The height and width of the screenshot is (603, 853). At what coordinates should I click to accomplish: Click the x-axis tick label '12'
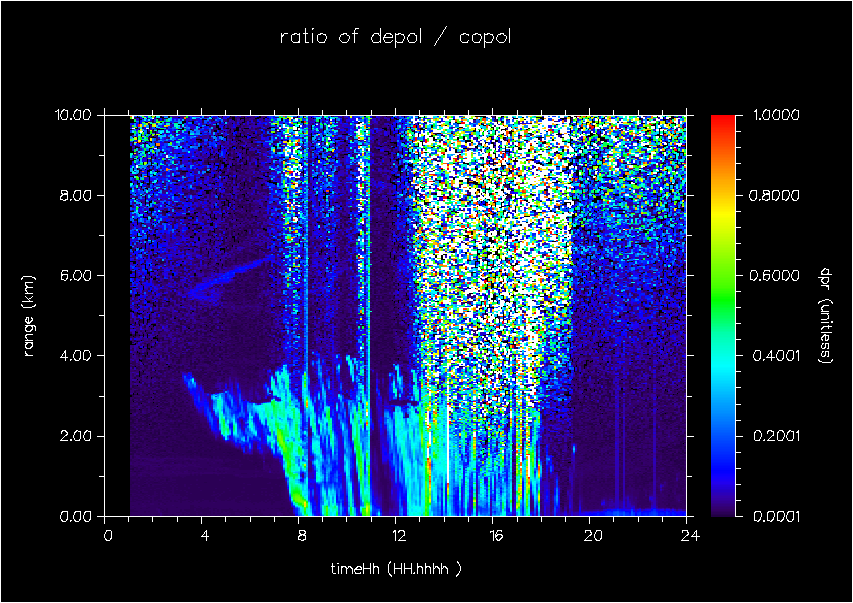tap(399, 536)
